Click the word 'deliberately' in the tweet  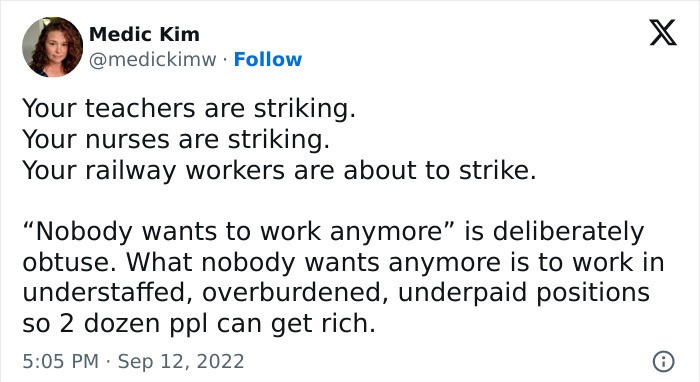pos(568,232)
